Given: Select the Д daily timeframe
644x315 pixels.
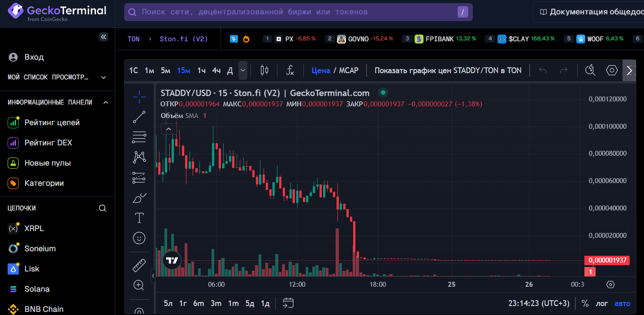Looking at the screenshot, I should [x=230, y=70].
